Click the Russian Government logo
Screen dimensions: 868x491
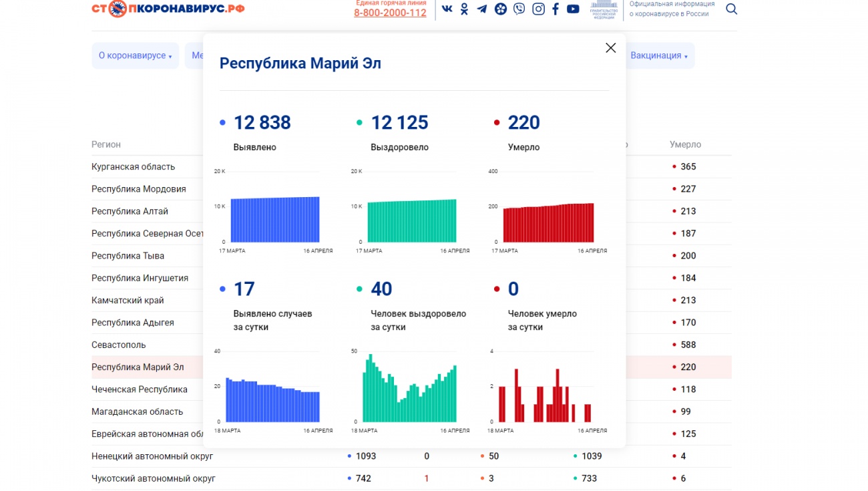tap(604, 9)
